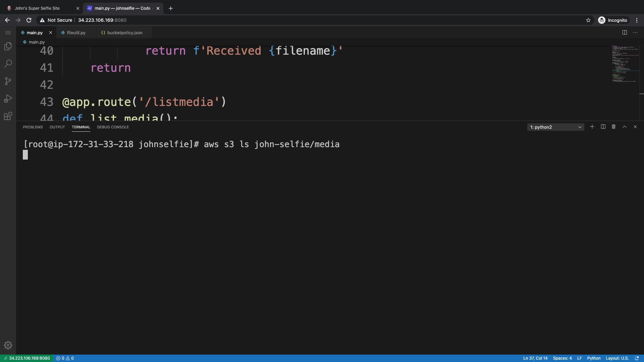
Task: Open Source Control view icon
Action: pyautogui.click(x=8, y=81)
